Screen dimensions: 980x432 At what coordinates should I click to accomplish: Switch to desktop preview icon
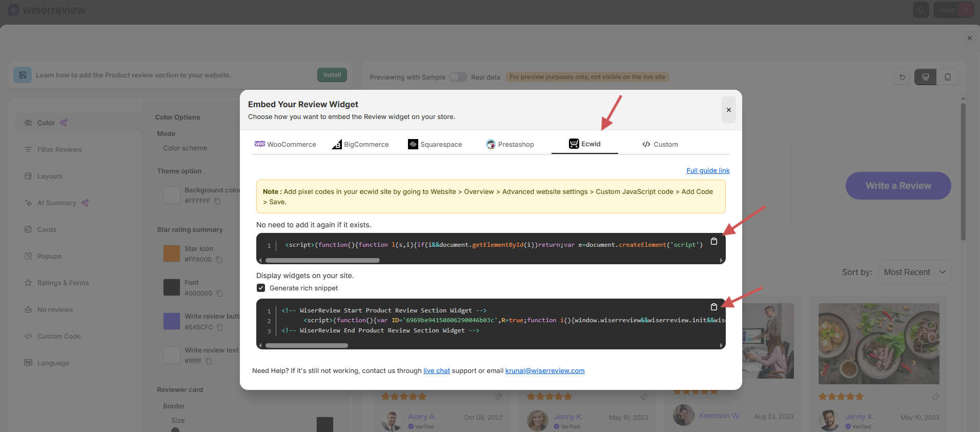925,77
